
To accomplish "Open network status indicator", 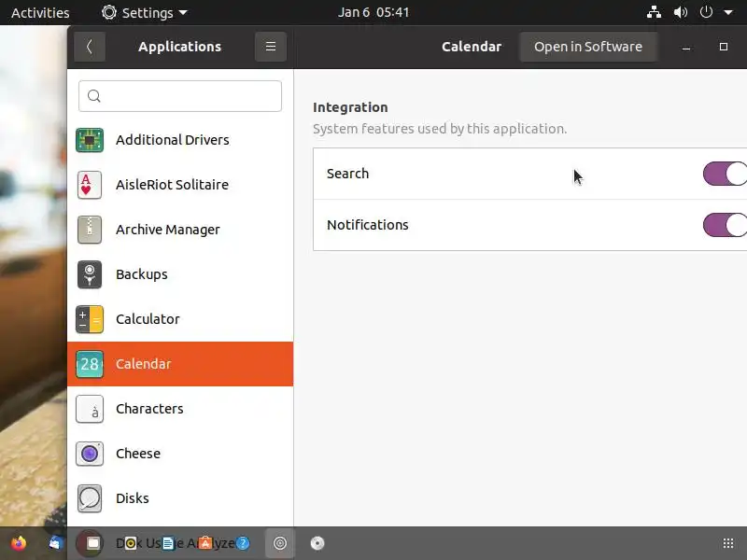I will pyautogui.click(x=654, y=12).
